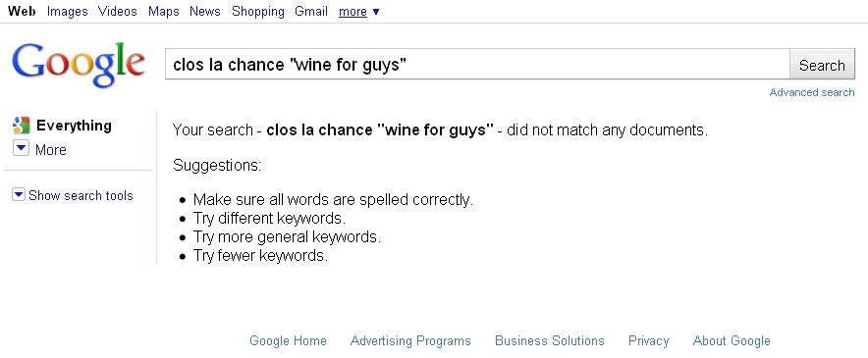Screen dimensions: 868x358
Task: Click inside the search query field
Action: point(477,65)
